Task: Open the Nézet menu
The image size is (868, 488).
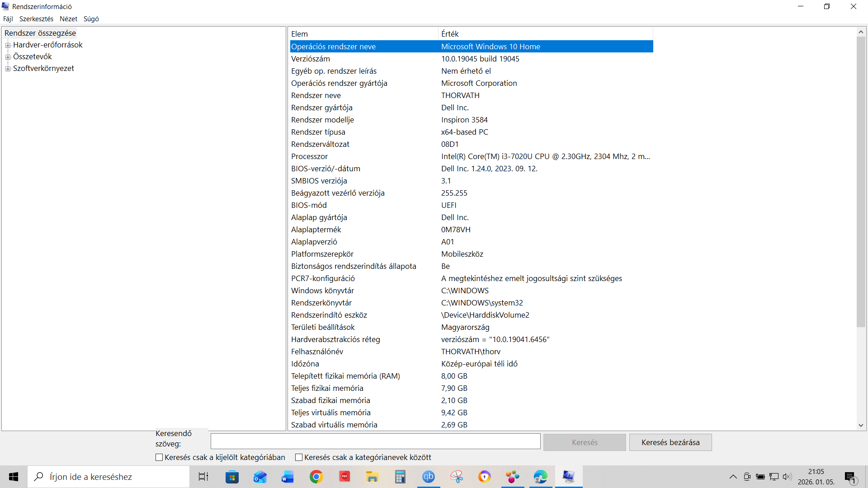Action: pyautogui.click(x=68, y=19)
